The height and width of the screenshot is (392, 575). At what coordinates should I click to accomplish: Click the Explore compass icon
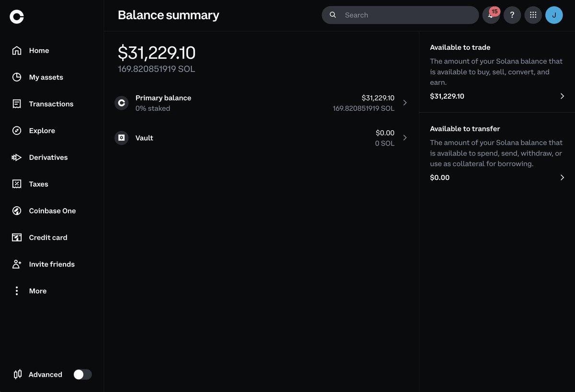tap(17, 131)
